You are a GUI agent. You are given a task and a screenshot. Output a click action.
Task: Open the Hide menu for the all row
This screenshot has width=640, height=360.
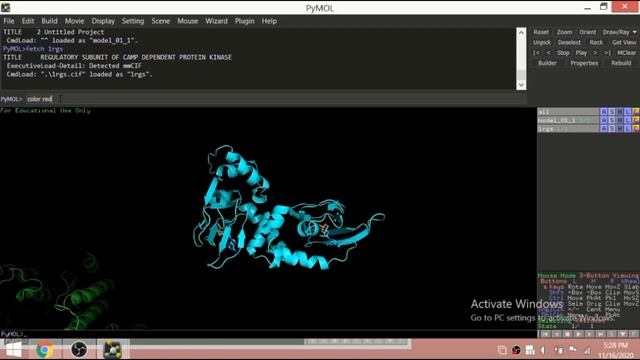pos(620,111)
